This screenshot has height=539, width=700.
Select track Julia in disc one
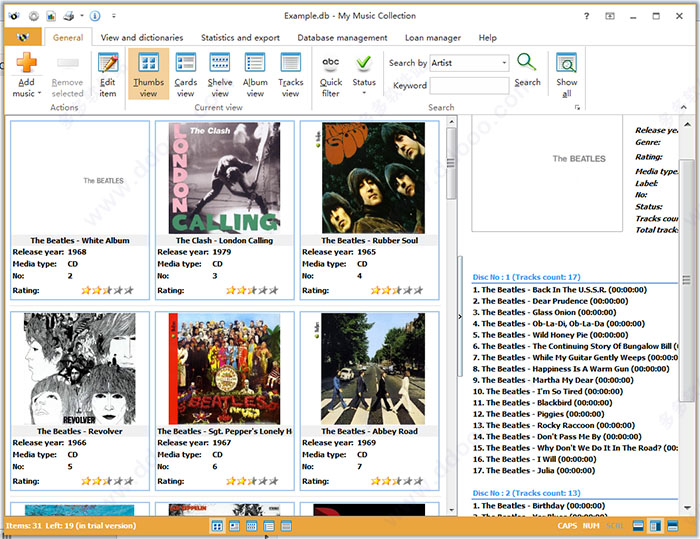pos(534,471)
